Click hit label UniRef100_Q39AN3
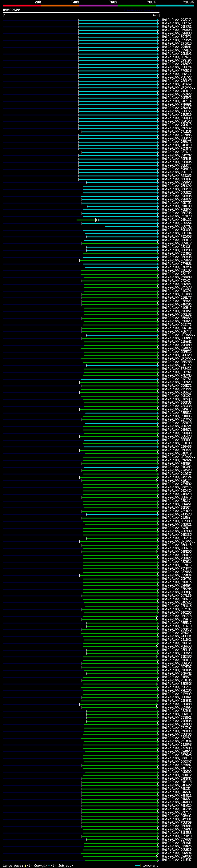Image resolution: width=197 pixels, height=868 pixels. 177,829
